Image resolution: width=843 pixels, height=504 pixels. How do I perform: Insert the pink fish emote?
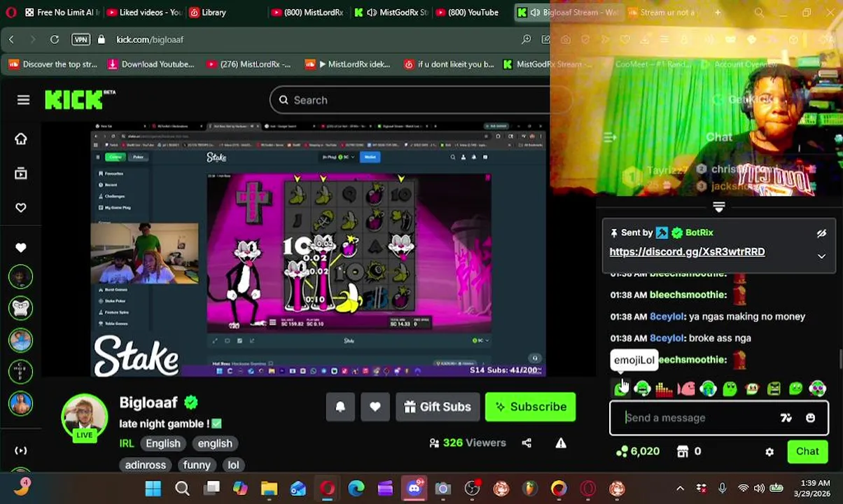point(686,388)
